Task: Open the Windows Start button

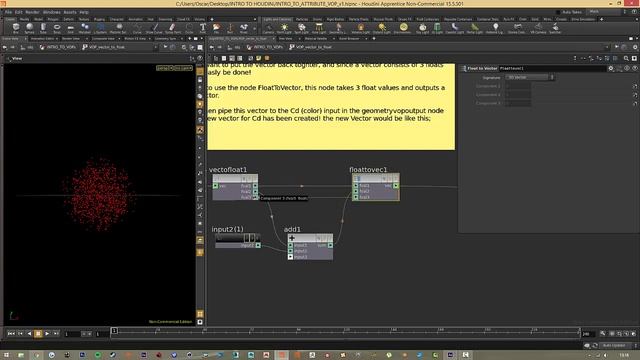Action: tap(6, 355)
